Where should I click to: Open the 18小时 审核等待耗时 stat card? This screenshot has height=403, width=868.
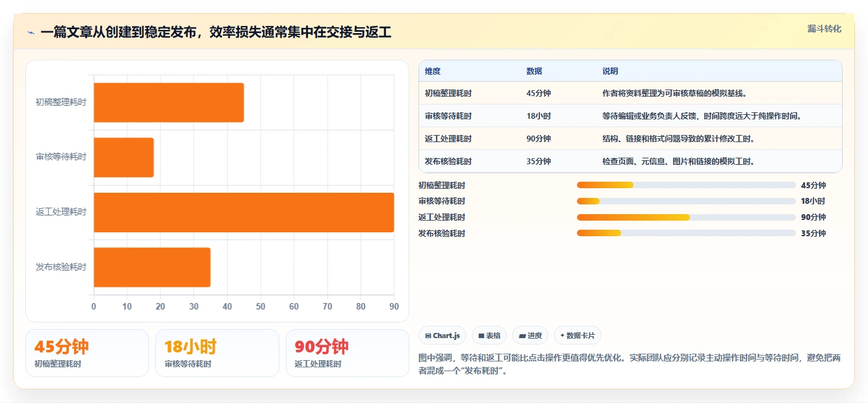click(x=217, y=353)
